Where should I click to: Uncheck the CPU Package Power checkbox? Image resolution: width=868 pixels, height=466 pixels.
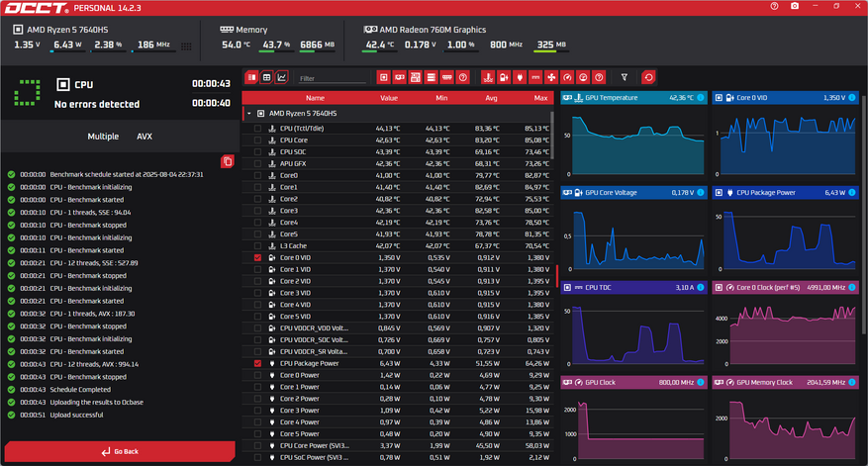[x=257, y=364]
